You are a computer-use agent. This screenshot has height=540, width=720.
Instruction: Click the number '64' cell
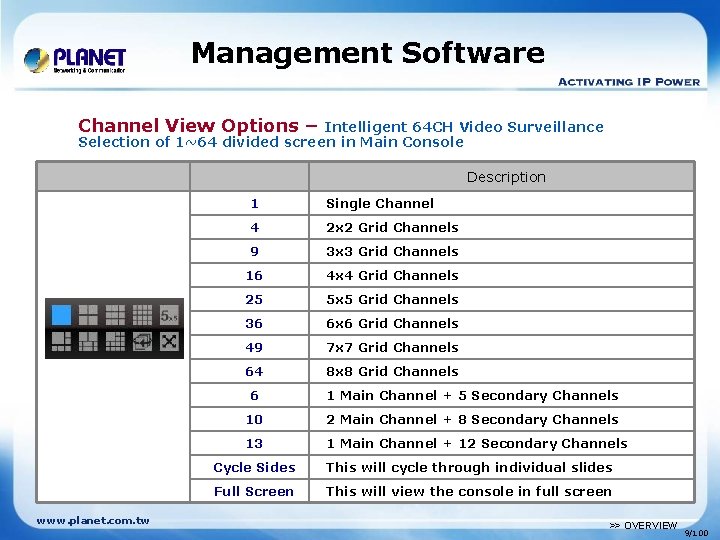(249, 371)
